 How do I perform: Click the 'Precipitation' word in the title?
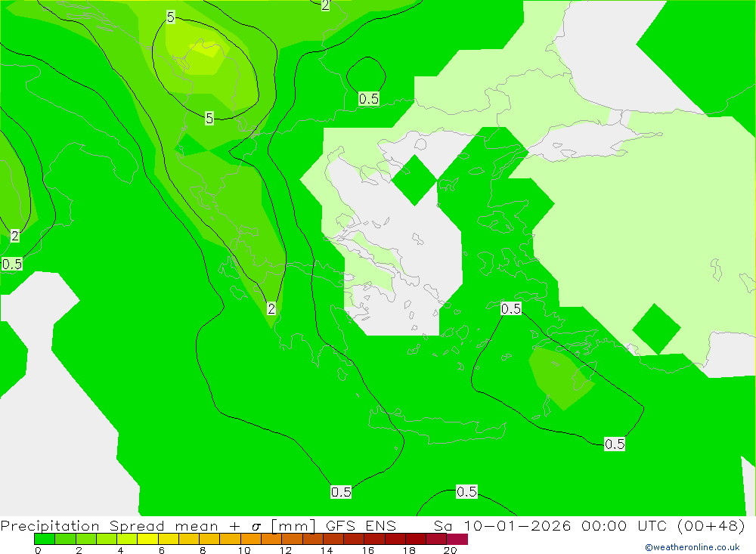click(50, 525)
